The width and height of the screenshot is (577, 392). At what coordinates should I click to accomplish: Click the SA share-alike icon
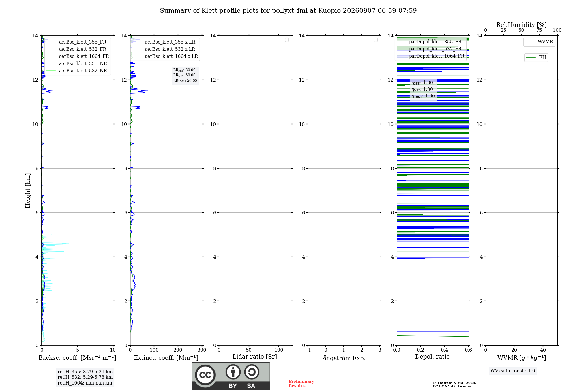pos(252,372)
